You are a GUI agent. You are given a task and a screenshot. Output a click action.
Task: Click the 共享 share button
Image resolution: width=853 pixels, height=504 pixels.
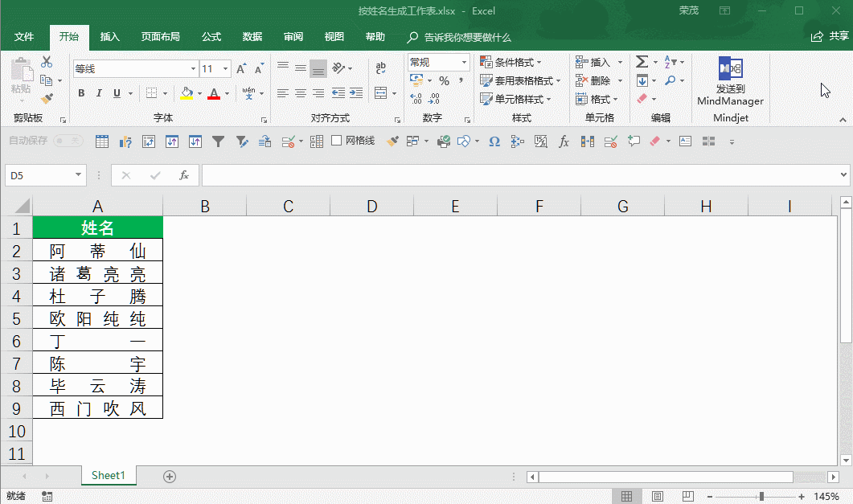click(830, 37)
